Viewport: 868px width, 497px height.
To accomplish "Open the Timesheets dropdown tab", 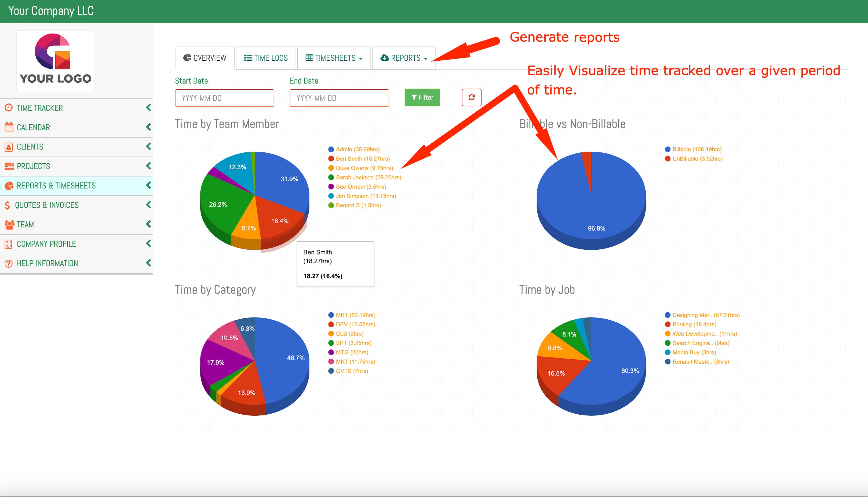I will [334, 58].
